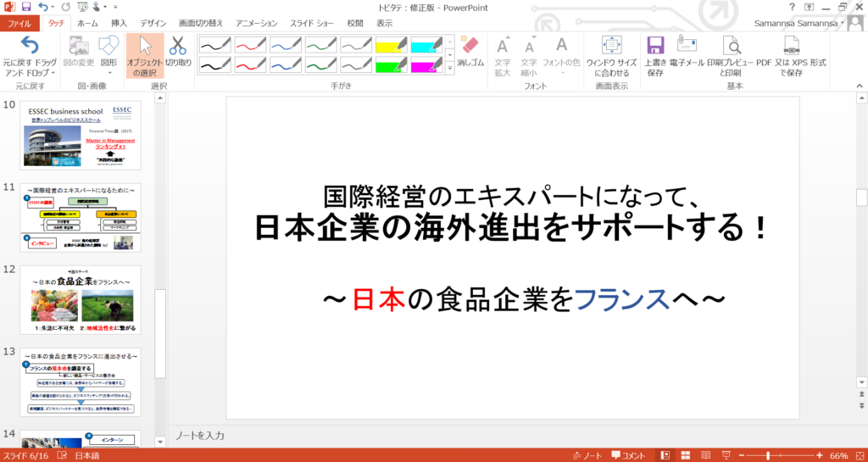Open Ribbon Display Options icon
The height and width of the screenshot is (462, 868).
[x=809, y=7]
